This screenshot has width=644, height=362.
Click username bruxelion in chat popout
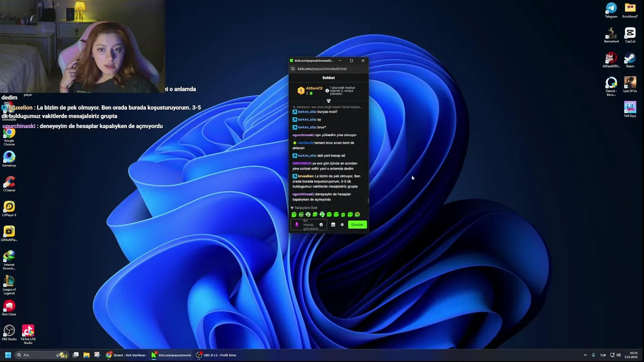pos(305,176)
